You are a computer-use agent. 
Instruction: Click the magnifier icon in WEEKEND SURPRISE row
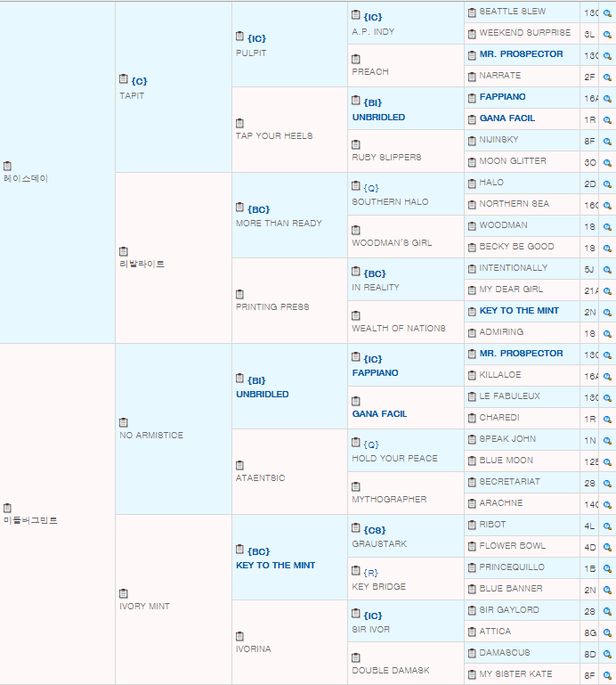click(607, 35)
